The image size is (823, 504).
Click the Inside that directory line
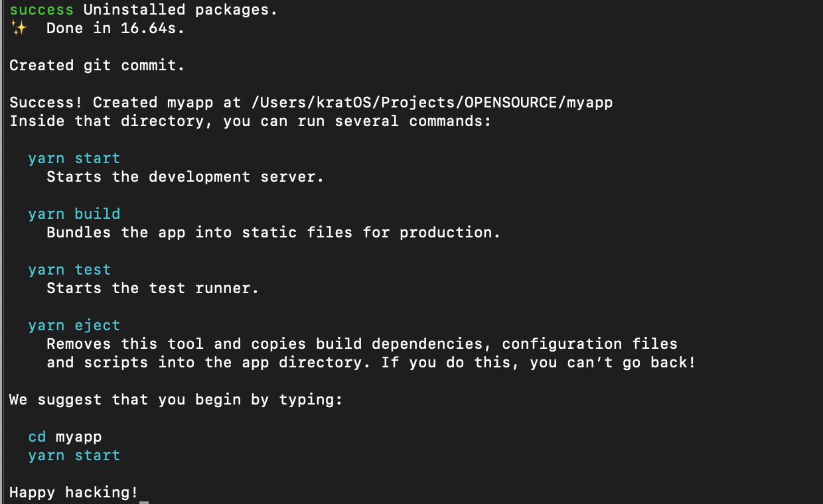coord(250,121)
